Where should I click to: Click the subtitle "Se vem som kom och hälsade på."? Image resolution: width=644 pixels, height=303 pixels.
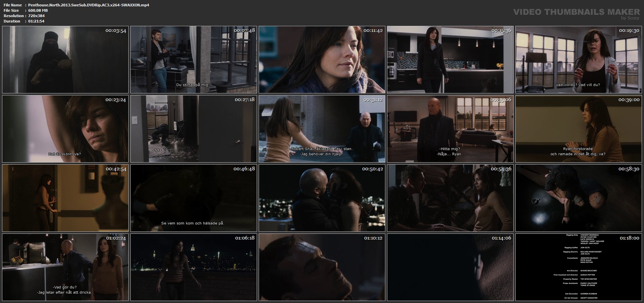192,223
